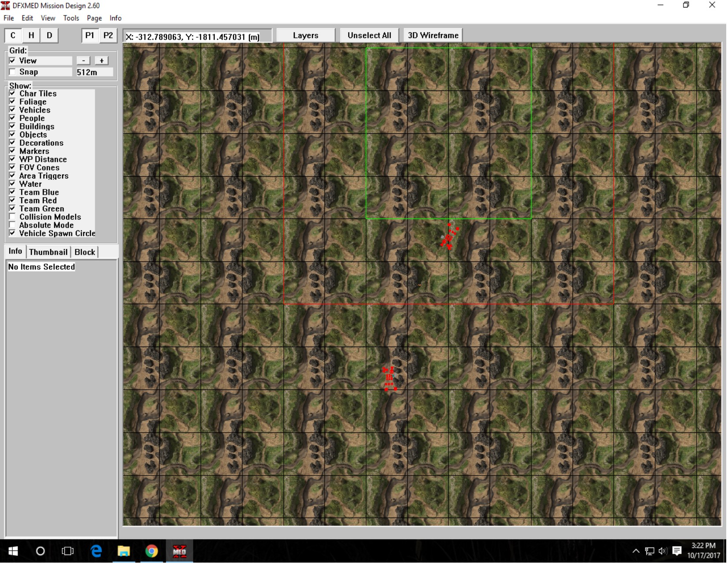
Task: Toggle Objects visibility checkbox
Action: (12, 135)
